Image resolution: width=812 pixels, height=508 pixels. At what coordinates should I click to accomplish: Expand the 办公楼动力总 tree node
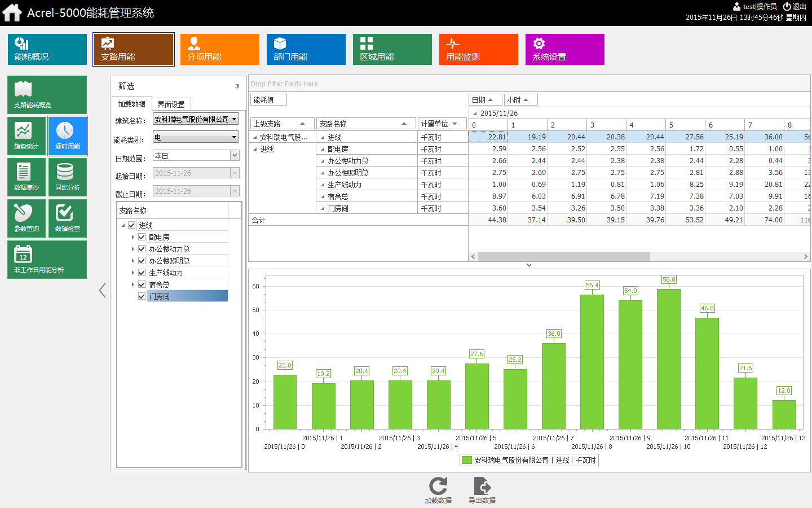133,249
